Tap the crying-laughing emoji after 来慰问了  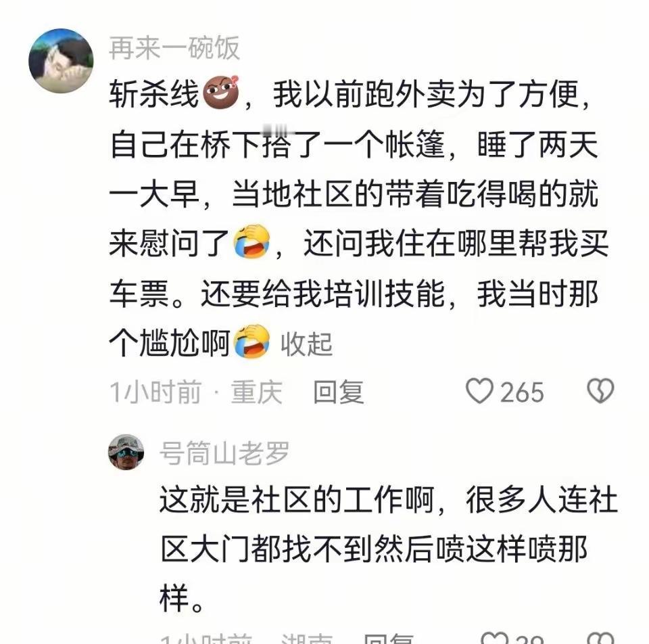(x=251, y=242)
